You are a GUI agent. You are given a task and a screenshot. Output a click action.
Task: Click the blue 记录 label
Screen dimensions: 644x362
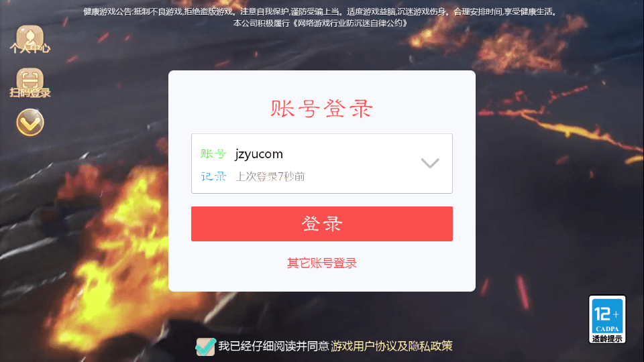(213, 176)
